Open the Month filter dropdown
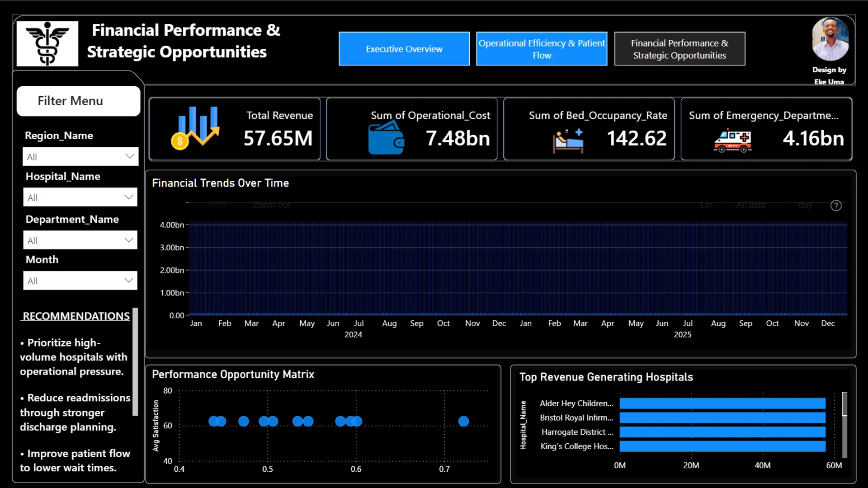The image size is (868, 488). [x=80, y=281]
